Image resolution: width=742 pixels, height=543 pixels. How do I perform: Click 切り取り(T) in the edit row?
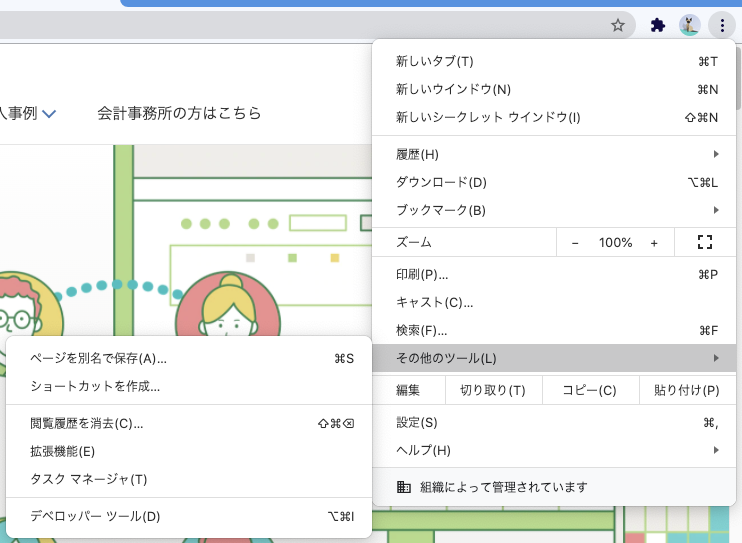[x=493, y=391]
